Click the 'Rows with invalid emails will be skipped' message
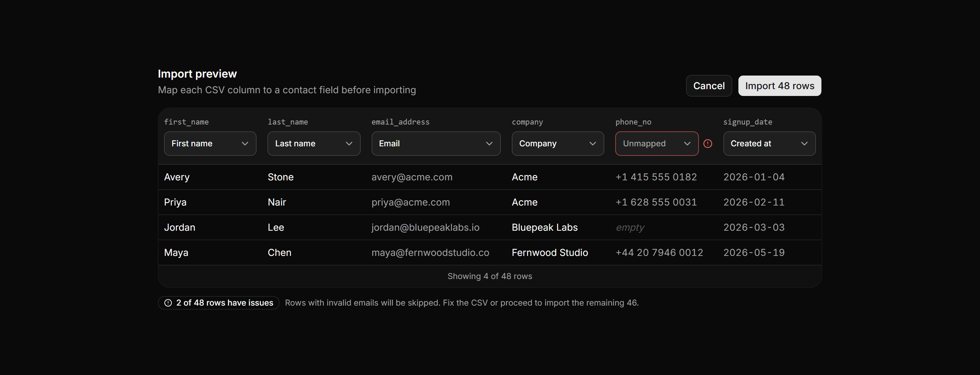Viewport: 980px width, 375px height. point(461,303)
